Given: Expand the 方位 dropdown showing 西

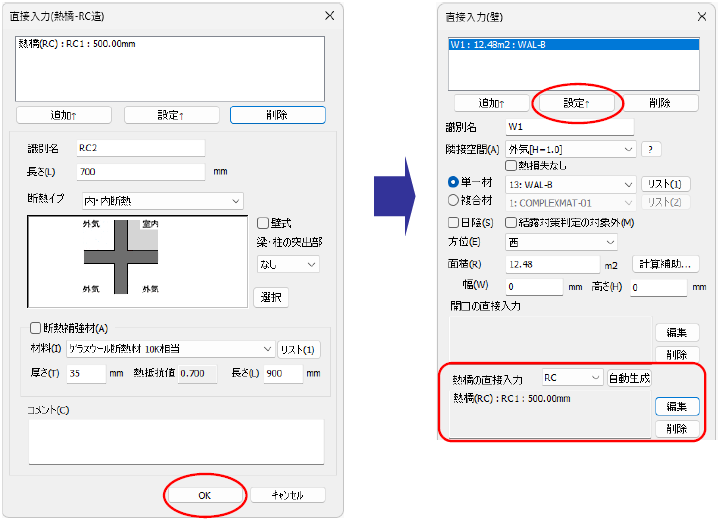Looking at the screenshot, I should click(562, 242).
